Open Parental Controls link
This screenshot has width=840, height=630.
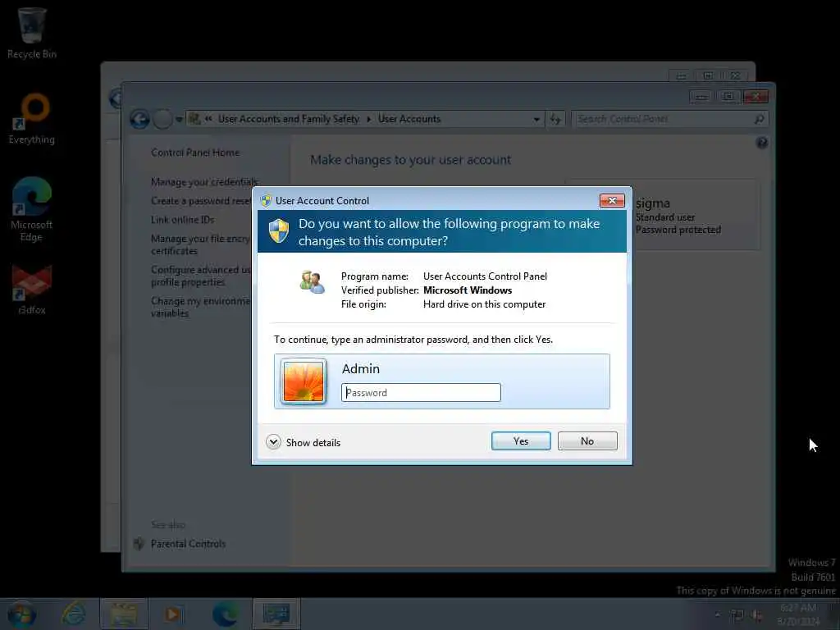188,544
